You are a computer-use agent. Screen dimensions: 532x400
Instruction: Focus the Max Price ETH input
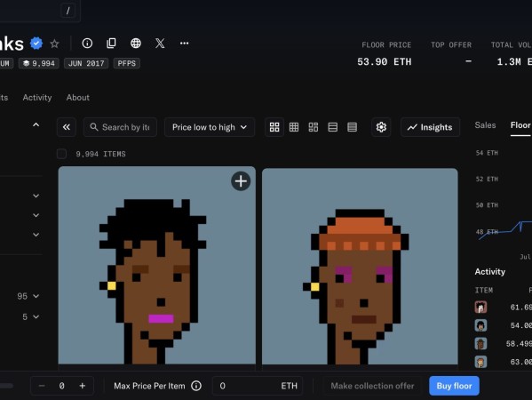click(x=258, y=386)
